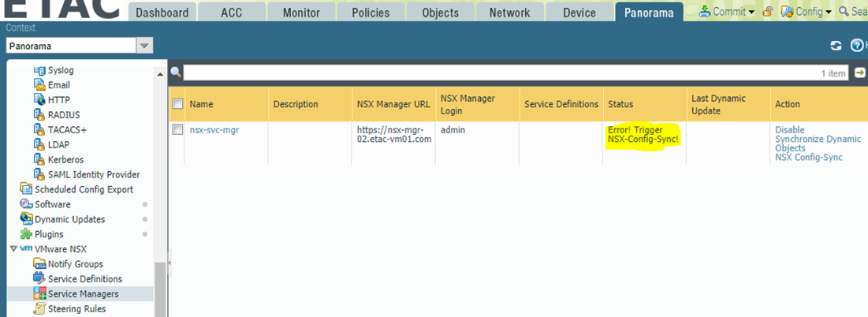The image size is (868, 317).
Task: Check the nsx-svc-mgr row checkbox
Action: pos(178,129)
